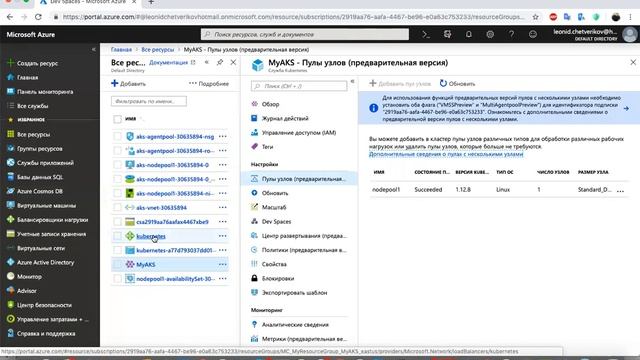The height and width of the screenshot is (360, 640).
Task: Open Дополнительные сведения о пулах link
Action: (446, 154)
